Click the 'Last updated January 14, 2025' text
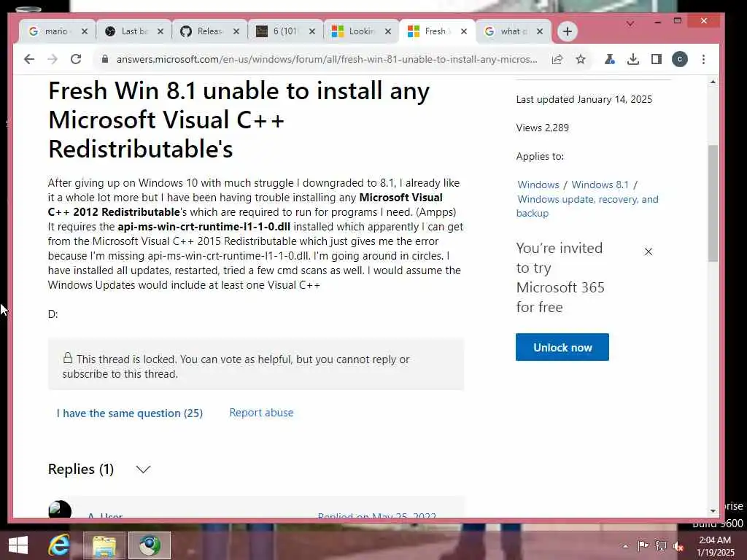Viewport: 747px width, 560px height. point(584,99)
